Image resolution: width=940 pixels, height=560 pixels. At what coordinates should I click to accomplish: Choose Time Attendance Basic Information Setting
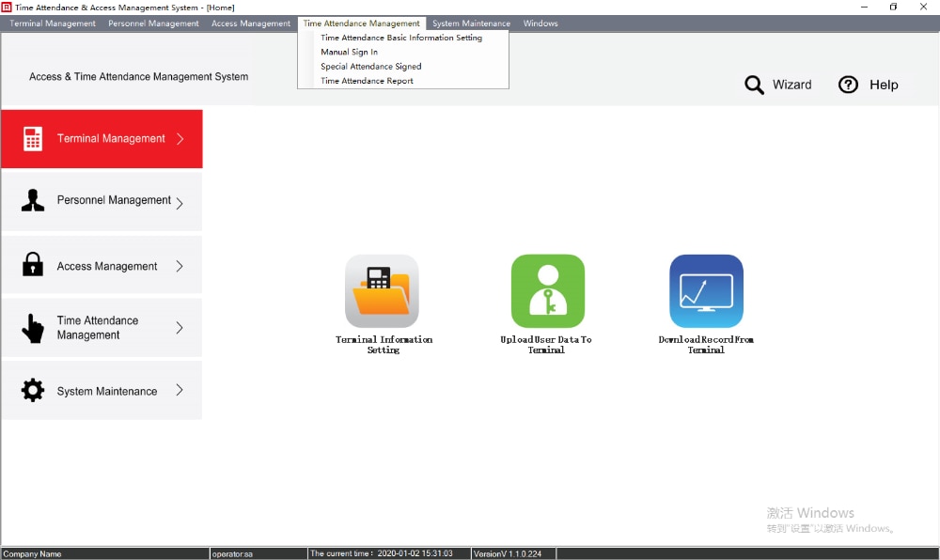point(403,38)
